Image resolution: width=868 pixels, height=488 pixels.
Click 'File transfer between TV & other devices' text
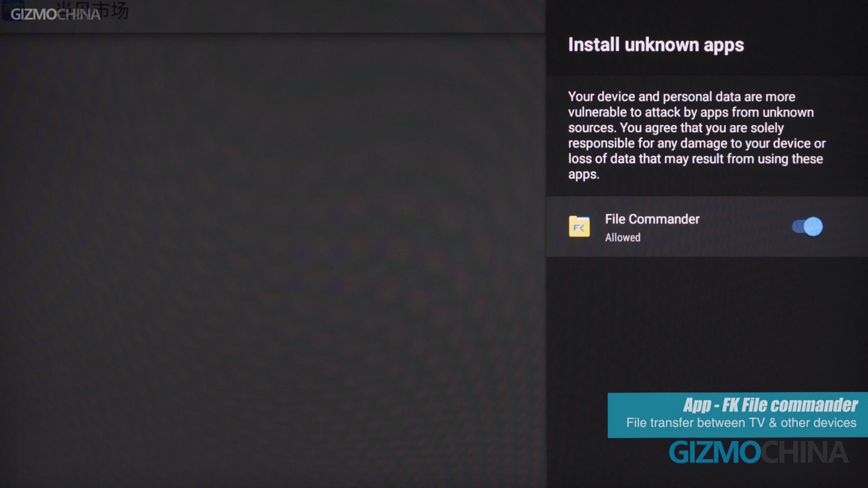pos(741,423)
